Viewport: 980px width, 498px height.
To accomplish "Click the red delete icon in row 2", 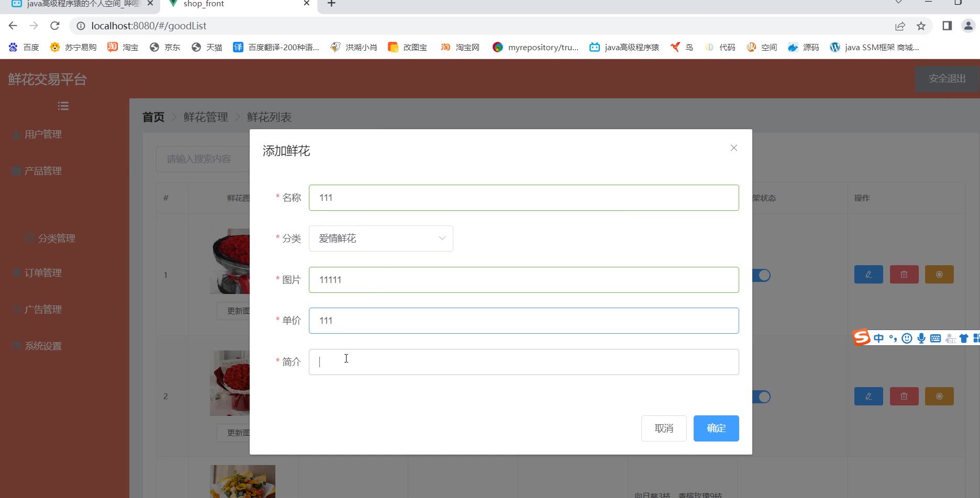I will (x=904, y=397).
